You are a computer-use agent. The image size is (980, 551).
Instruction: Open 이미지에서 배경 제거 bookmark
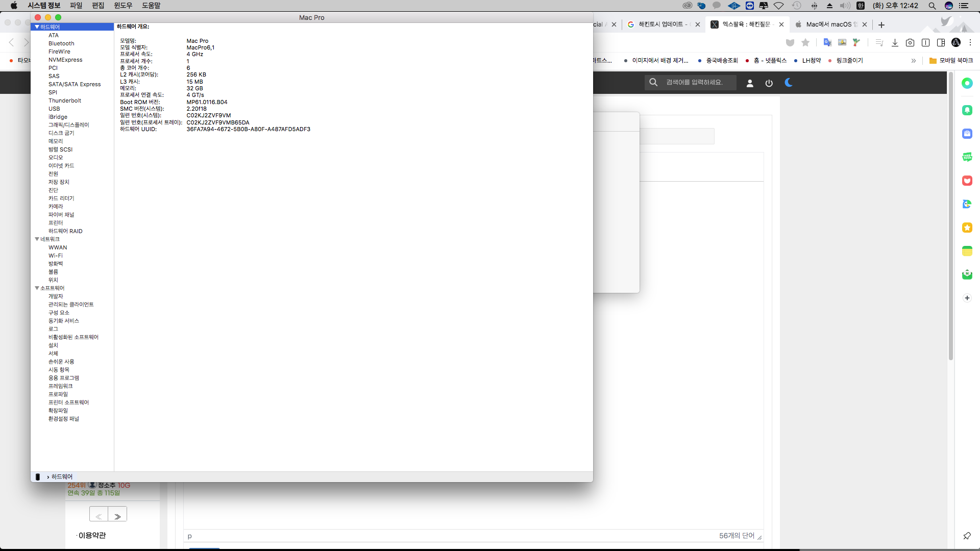[x=656, y=61]
